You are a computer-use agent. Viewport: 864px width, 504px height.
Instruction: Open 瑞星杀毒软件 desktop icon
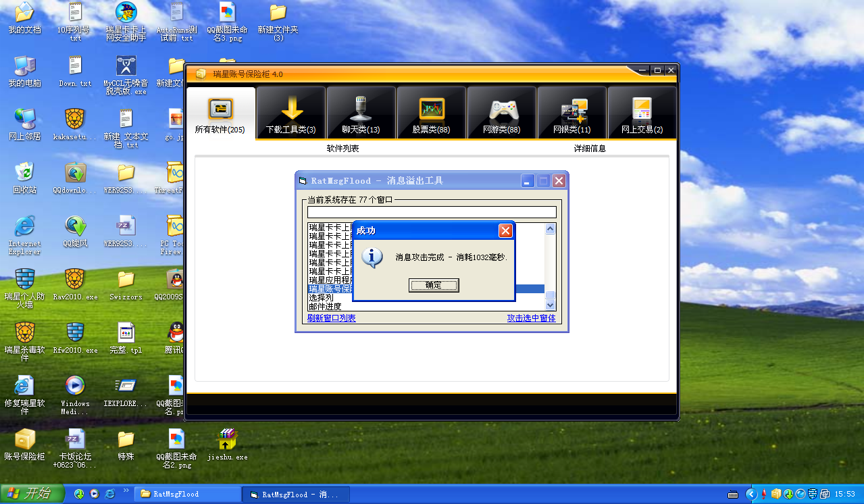(25, 341)
